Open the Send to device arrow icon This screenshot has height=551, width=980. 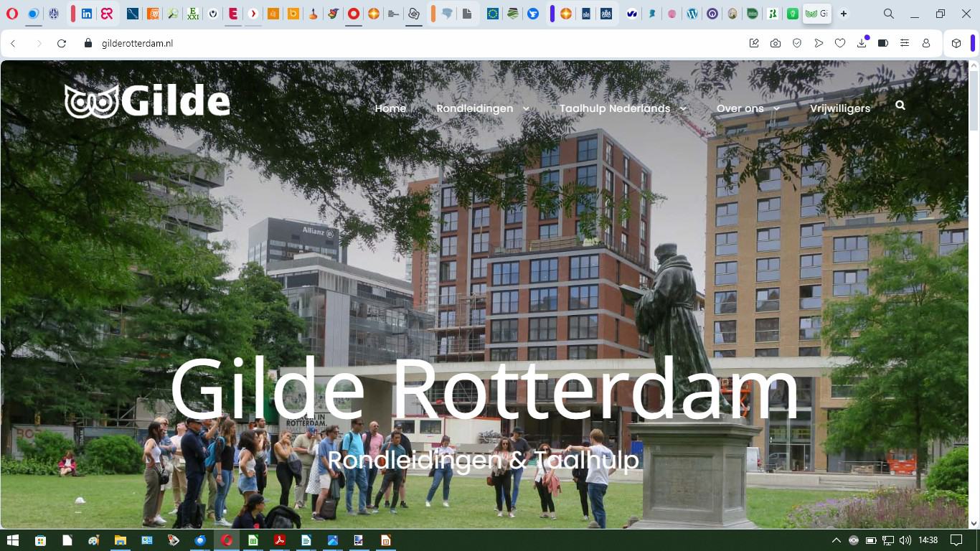pyautogui.click(x=819, y=43)
